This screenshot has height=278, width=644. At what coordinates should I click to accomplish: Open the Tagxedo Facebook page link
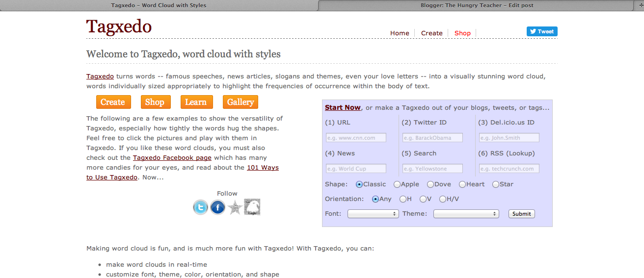pyautogui.click(x=172, y=158)
